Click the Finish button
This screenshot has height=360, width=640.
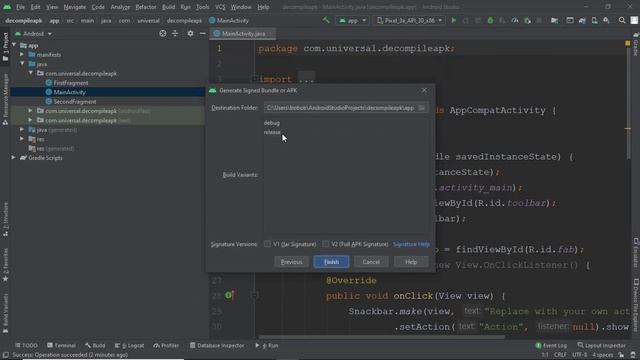point(331,262)
